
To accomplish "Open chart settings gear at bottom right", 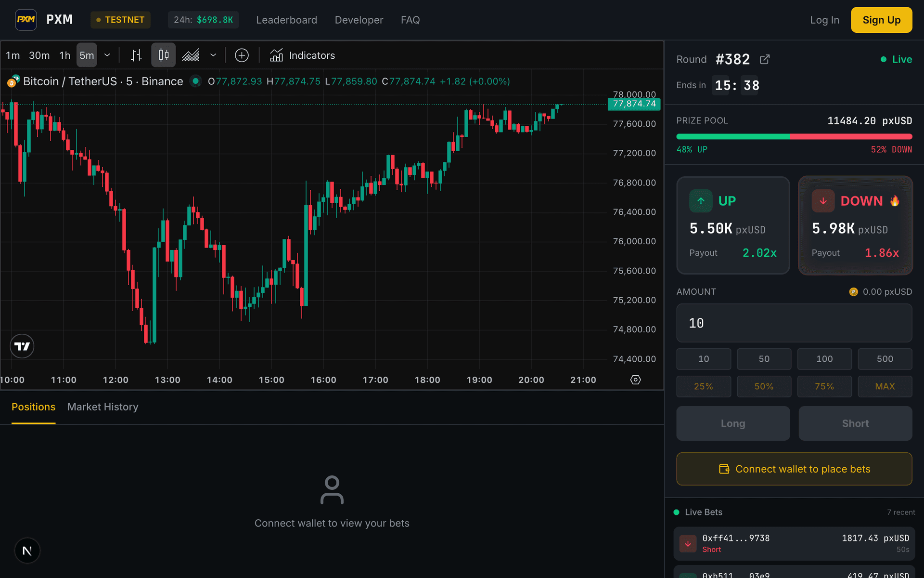I will click(x=635, y=380).
